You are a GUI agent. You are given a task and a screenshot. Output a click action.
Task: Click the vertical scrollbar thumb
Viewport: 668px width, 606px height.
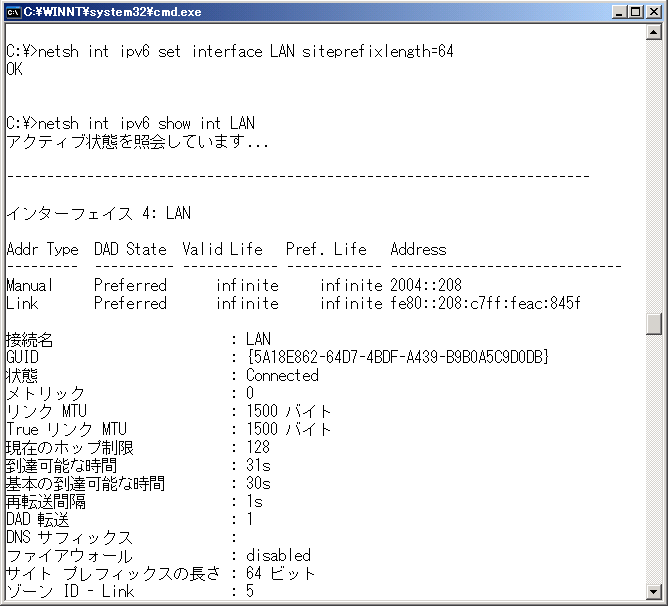655,324
